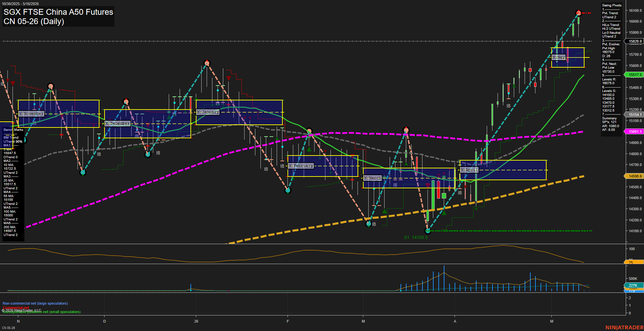Select the Levels S: list heading
The image size is (644, 331).
click(x=609, y=91)
